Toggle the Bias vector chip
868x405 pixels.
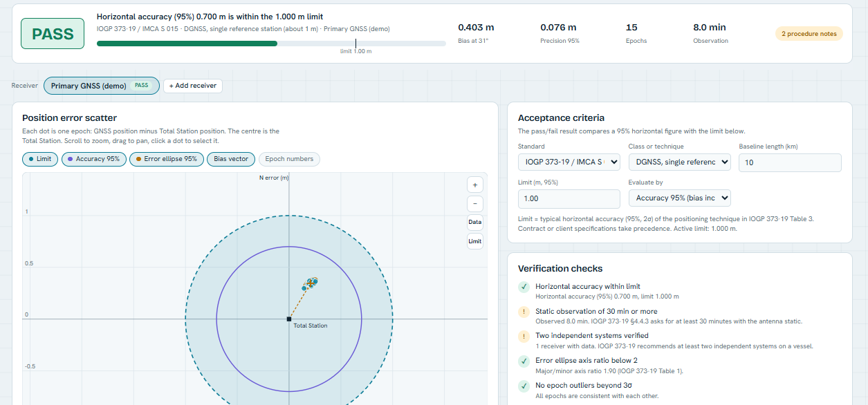coord(230,159)
